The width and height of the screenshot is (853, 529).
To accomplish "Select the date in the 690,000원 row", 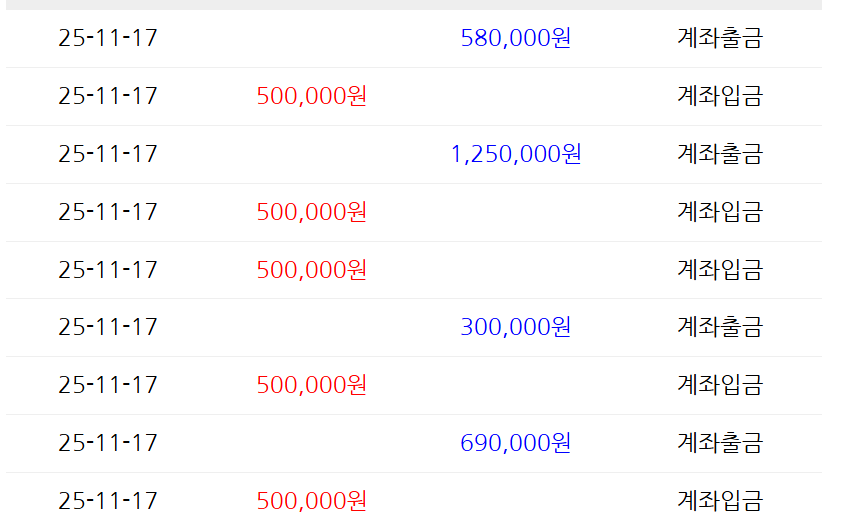I will coord(108,443).
